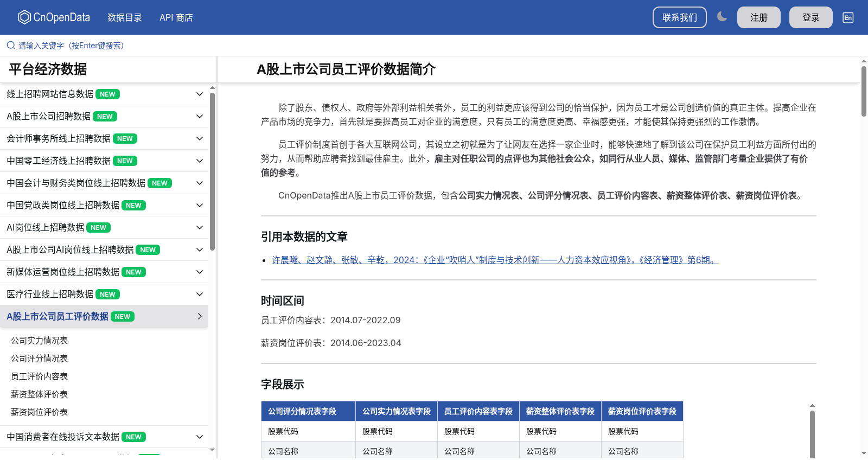Click field table scrollbar thumb

pyautogui.click(x=812, y=434)
